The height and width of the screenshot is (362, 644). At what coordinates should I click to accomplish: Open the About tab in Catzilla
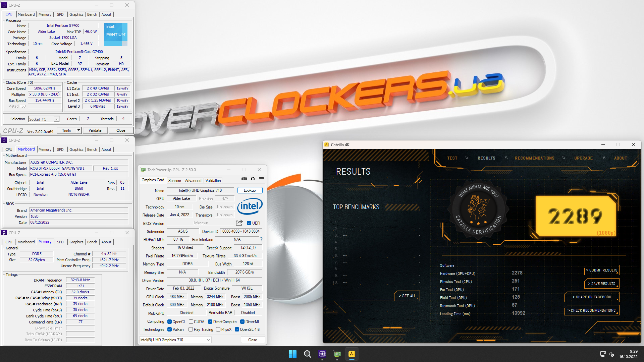tap(620, 158)
